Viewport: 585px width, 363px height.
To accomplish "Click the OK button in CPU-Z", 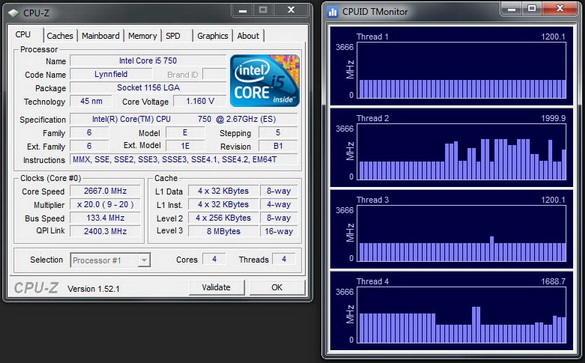I will [277, 287].
